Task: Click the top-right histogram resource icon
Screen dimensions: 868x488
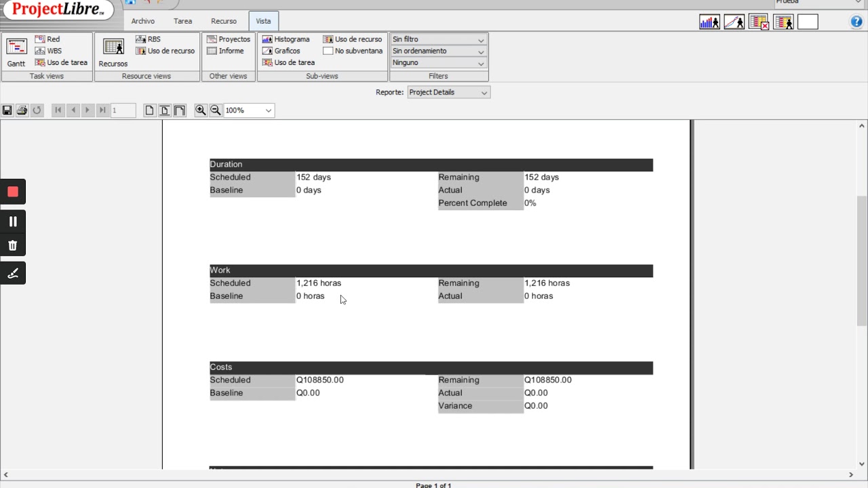Action: coord(709,22)
